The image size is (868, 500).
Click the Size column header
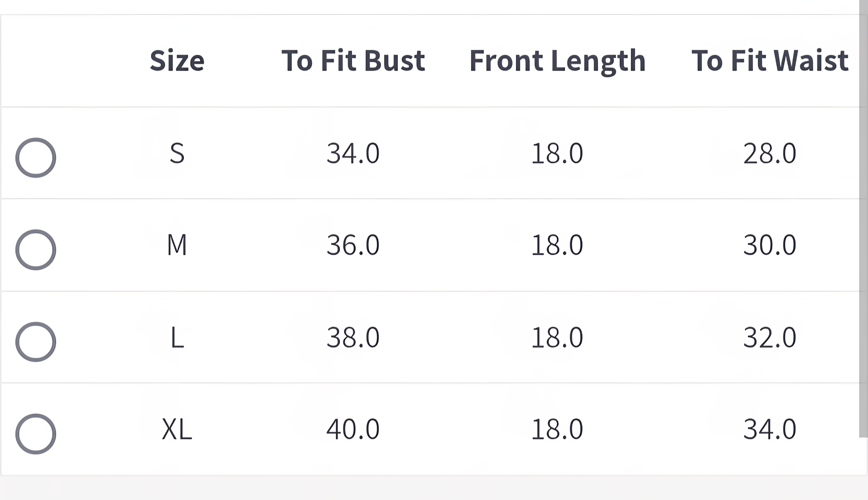(x=177, y=61)
